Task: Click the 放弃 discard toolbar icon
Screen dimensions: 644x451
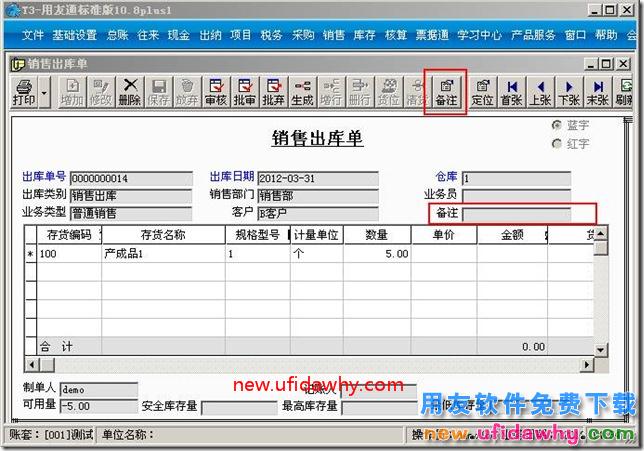Action: tap(187, 92)
